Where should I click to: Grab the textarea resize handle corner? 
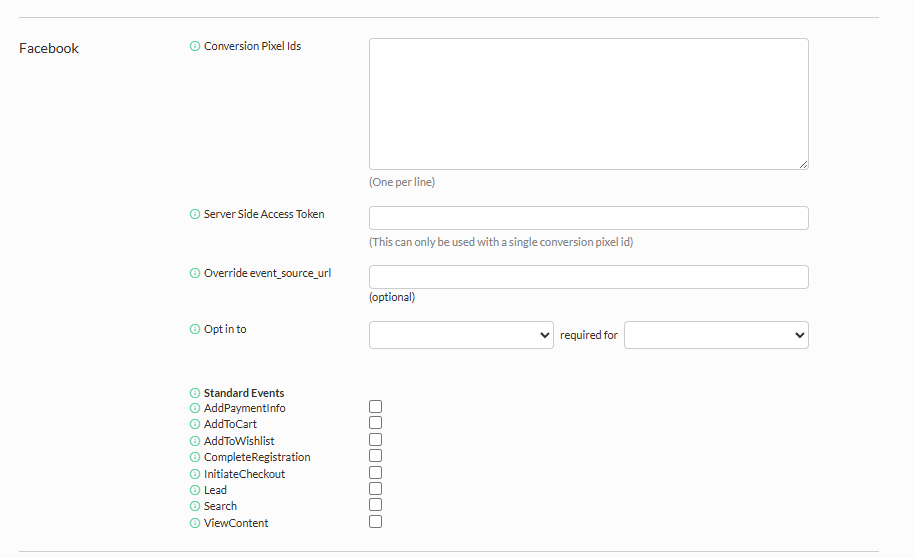pos(804,165)
